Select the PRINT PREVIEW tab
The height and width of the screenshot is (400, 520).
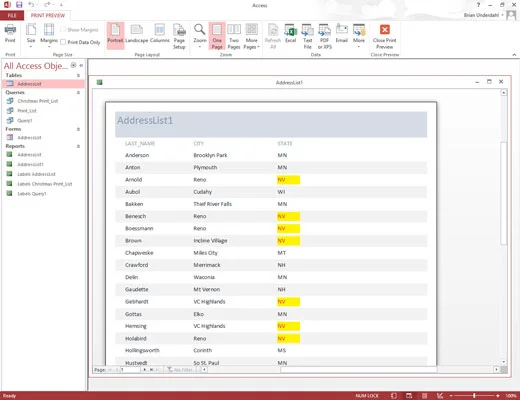pyautogui.click(x=48, y=16)
